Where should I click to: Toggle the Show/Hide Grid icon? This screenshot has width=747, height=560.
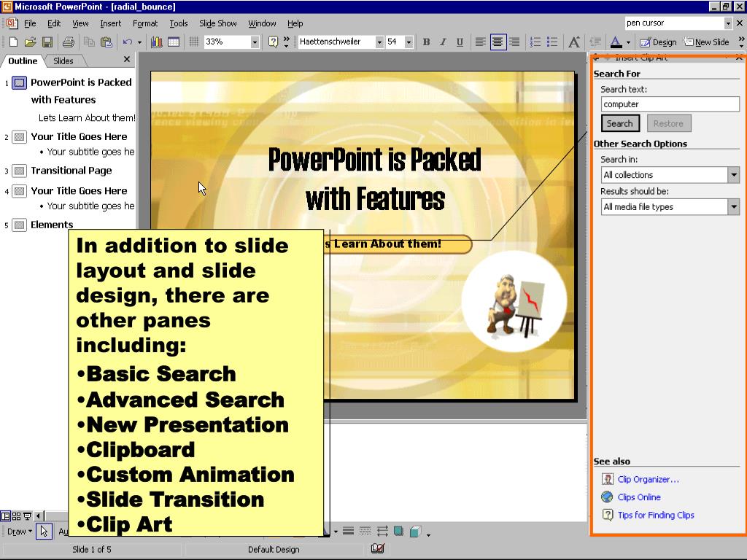(193, 42)
